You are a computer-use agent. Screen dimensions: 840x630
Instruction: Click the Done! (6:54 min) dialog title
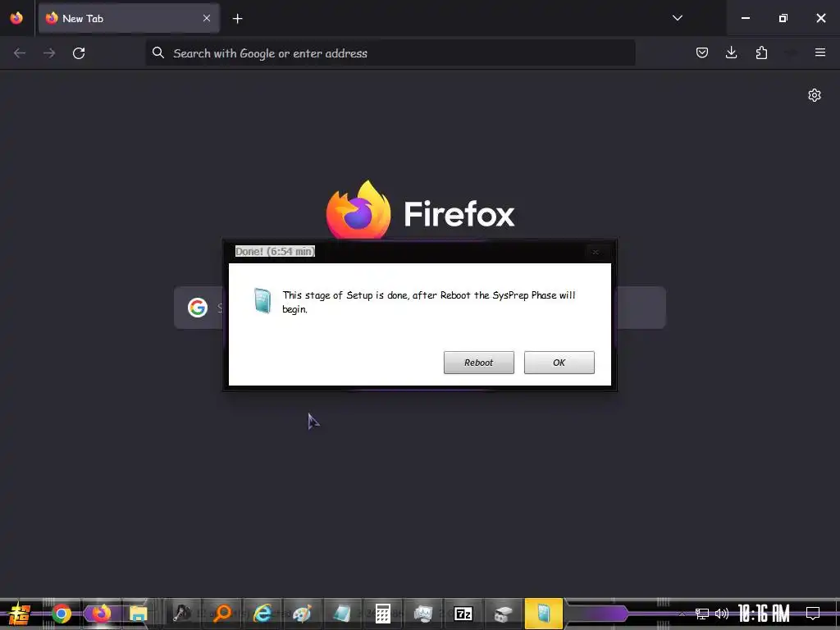[275, 251]
